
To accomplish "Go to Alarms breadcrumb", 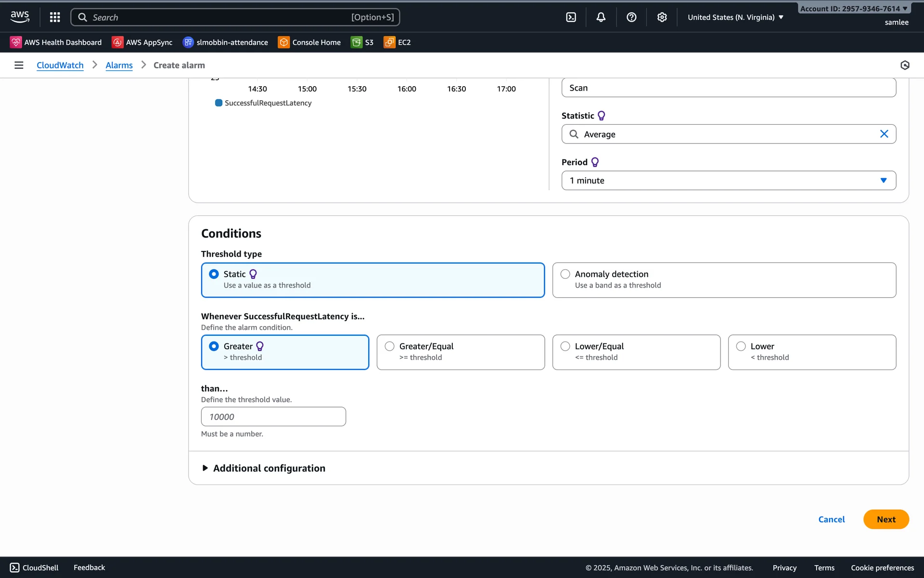I will tap(119, 65).
